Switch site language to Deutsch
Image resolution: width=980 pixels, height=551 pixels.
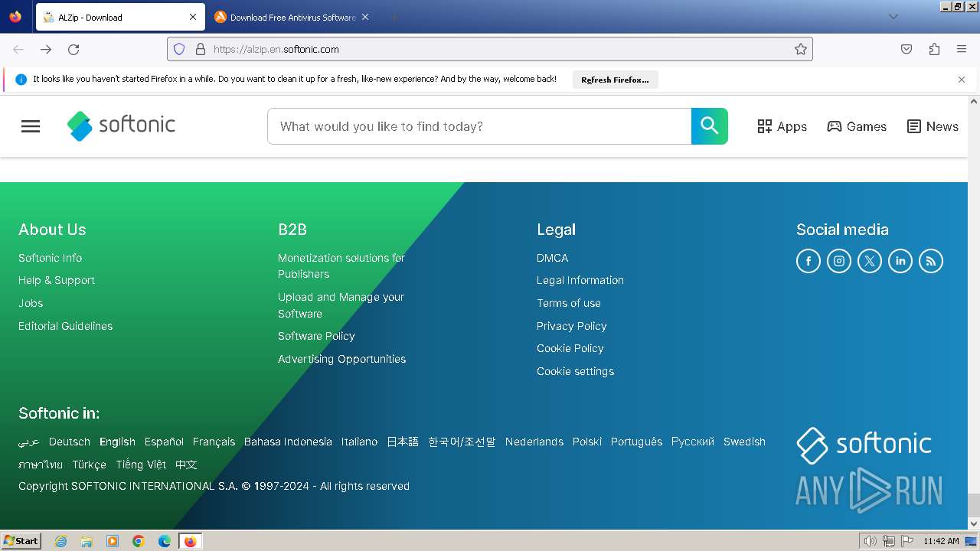[x=70, y=442]
